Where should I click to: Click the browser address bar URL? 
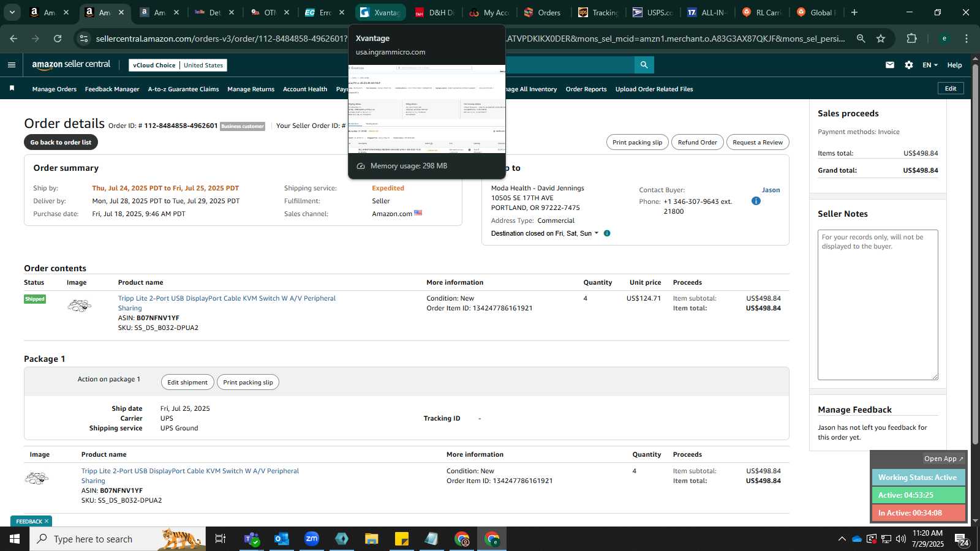tap(470, 39)
